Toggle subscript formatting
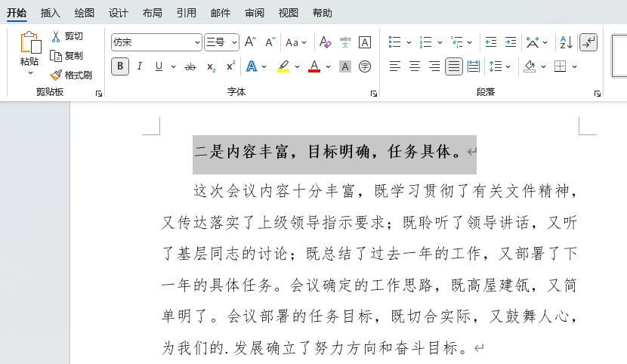 (x=211, y=66)
